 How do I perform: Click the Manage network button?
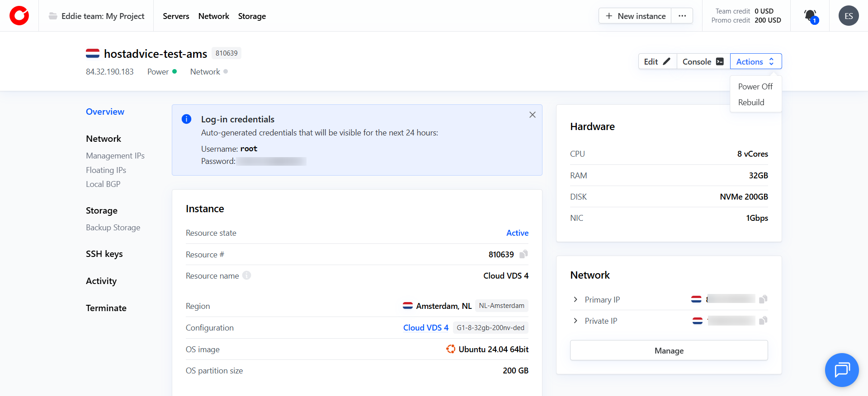click(x=669, y=350)
